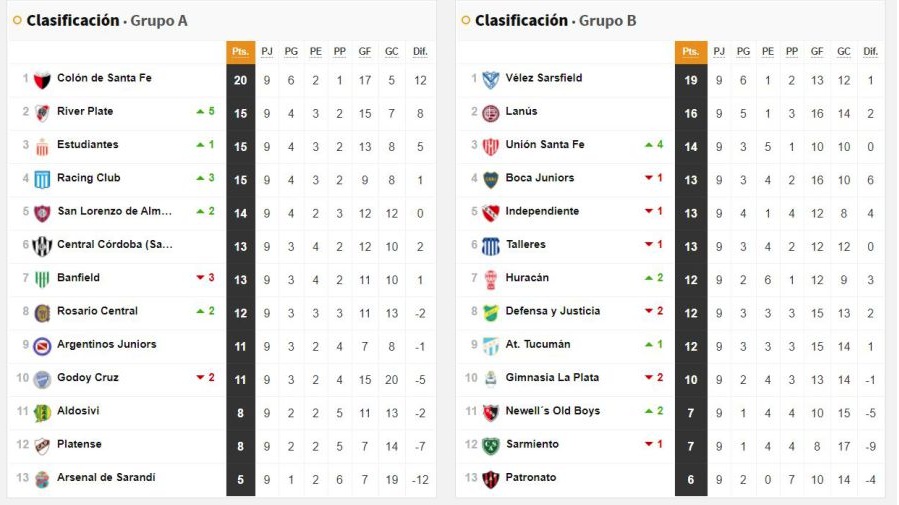
Task: Click the River Plate team crest
Action: pyautogui.click(x=42, y=112)
